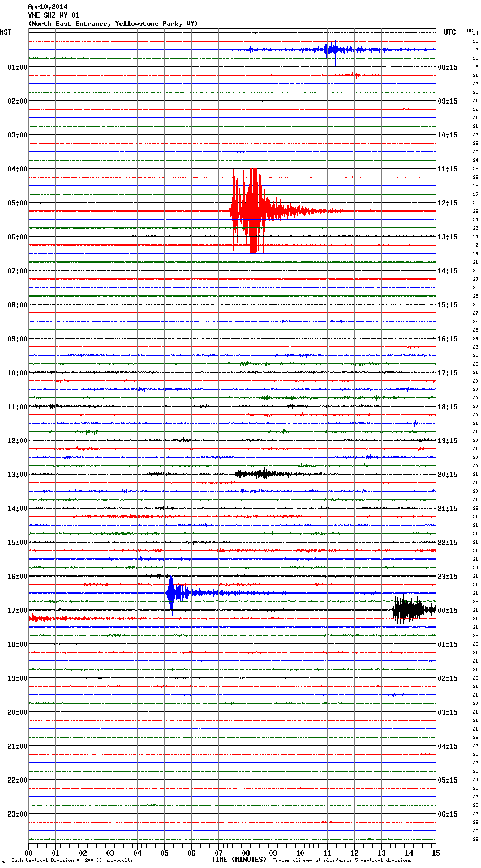Image resolution: width=481 pixels, height=868 pixels.
Task: Click the 'MST' axis label
Action: click(x=6, y=32)
